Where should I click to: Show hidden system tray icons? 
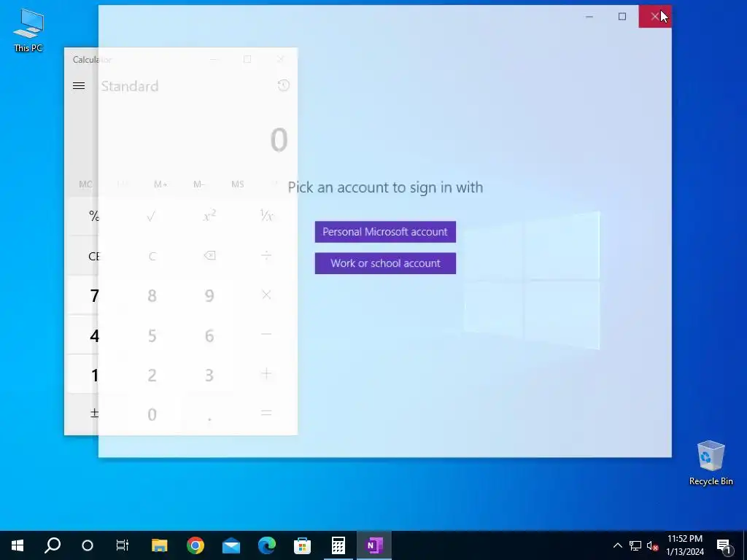(617, 545)
